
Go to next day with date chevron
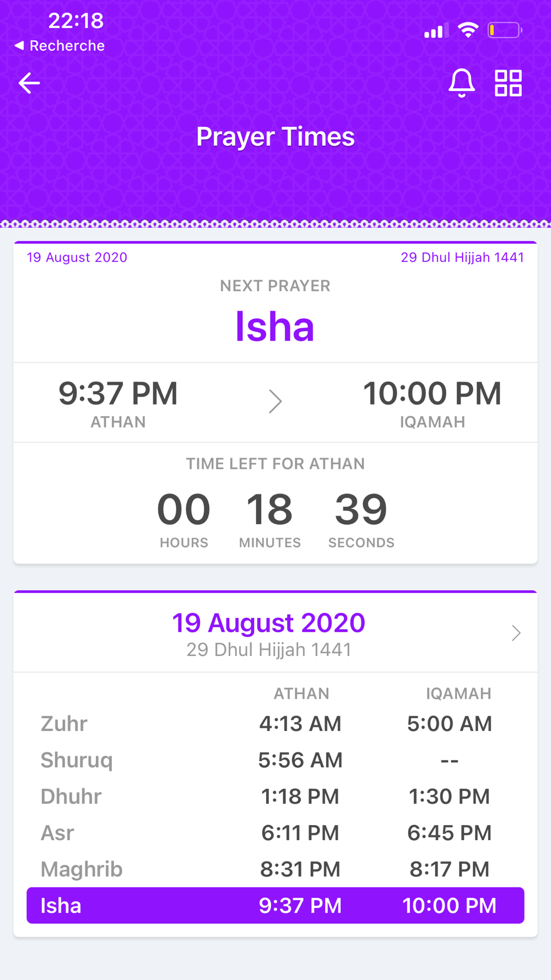[x=516, y=633]
